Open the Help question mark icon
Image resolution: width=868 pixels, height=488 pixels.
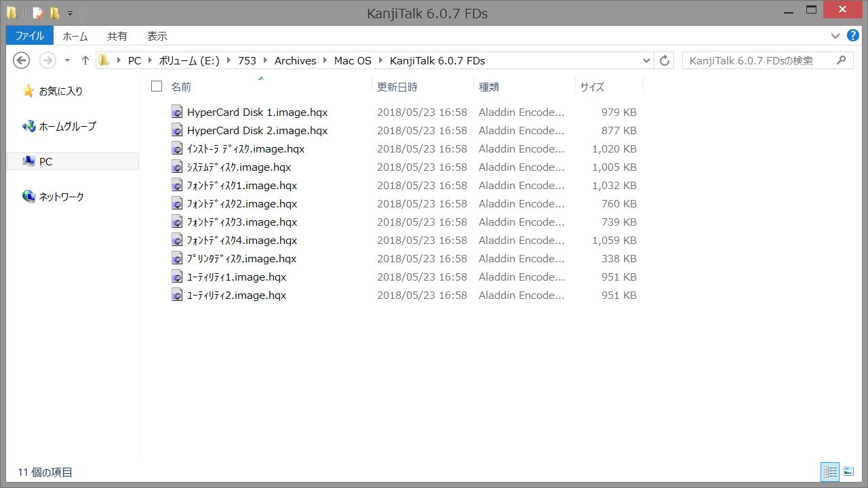pos(853,35)
